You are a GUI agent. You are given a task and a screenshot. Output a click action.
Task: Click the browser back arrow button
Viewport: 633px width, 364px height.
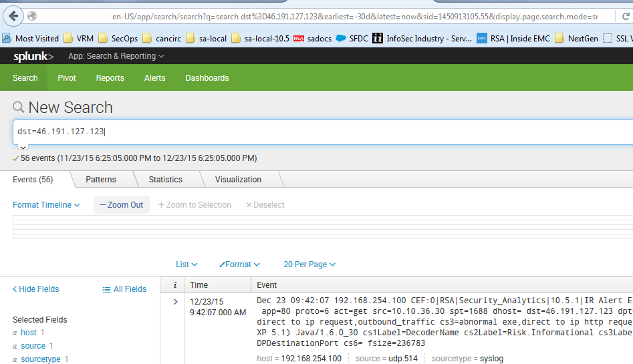click(13, 15)
